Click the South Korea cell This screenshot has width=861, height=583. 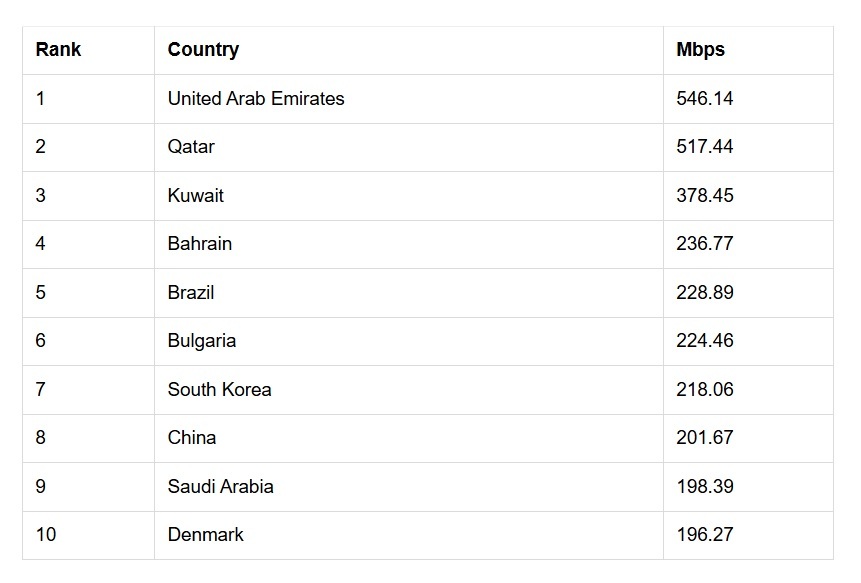coord(219,389)
